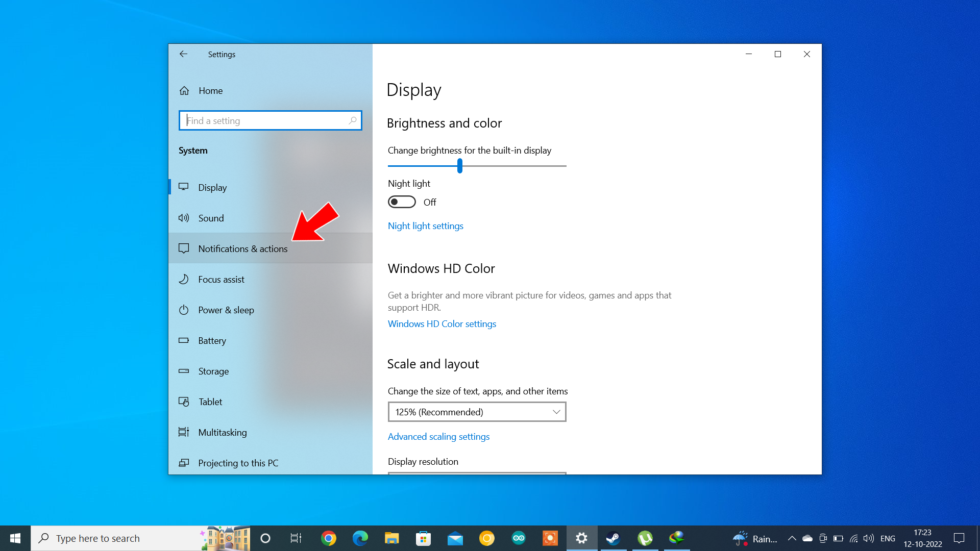Start Internet Download Manager from the taskbar

click(x=677, y=538)
